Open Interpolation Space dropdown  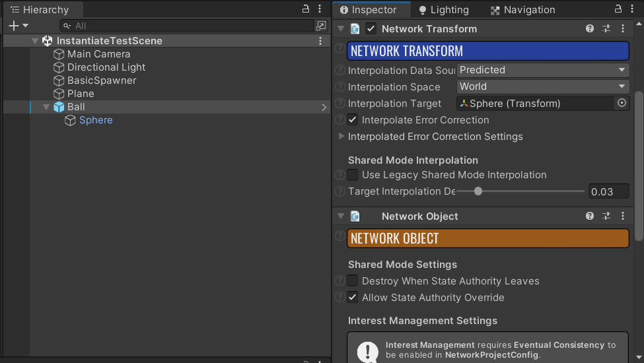(543, 86)
